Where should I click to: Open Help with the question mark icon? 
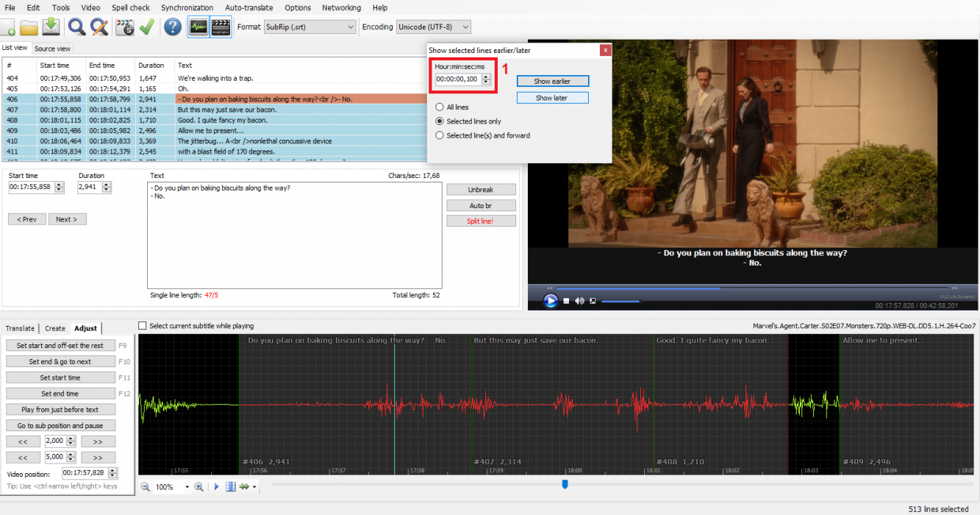pos(173,27)
